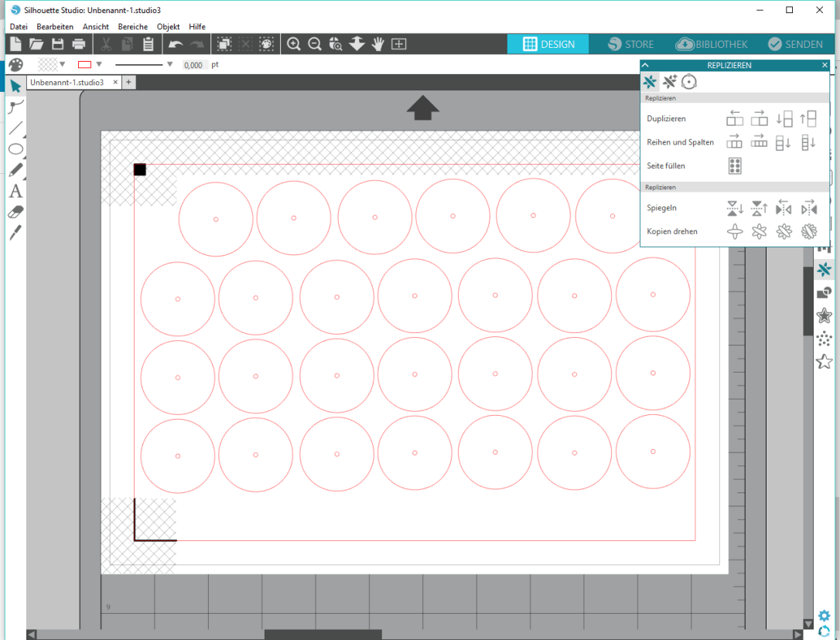Open the Objekt menu
This screenshot has width=840, height=640.
click(x=168, y=26)
